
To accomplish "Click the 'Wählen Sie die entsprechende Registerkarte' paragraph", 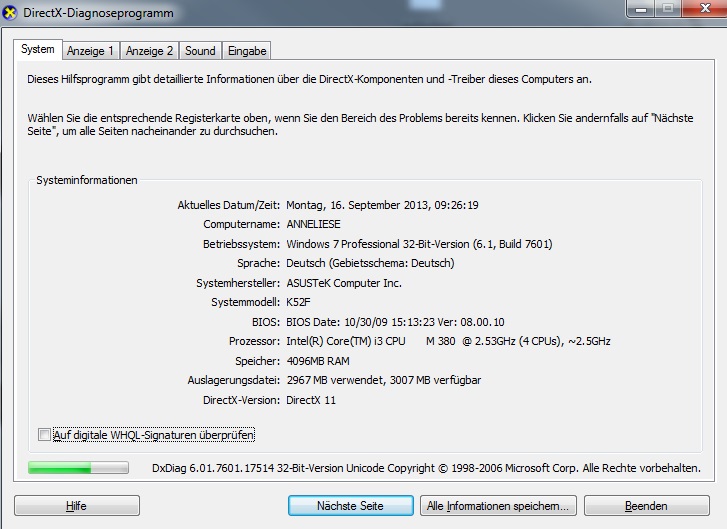I will [360, 124].
